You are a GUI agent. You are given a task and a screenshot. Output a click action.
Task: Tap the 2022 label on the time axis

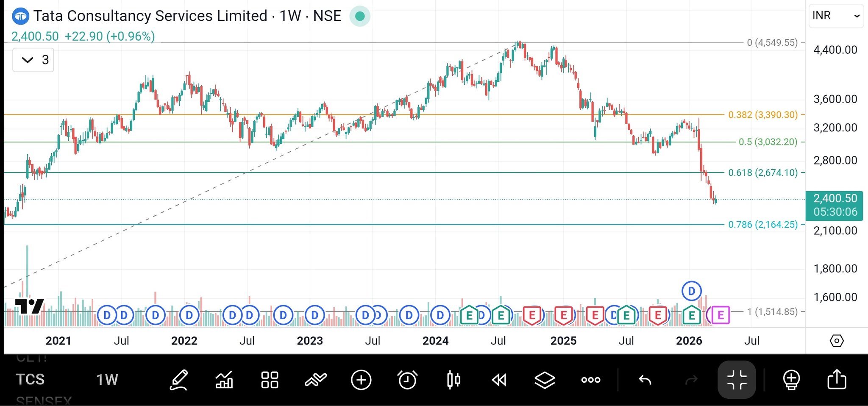(184, 341)
